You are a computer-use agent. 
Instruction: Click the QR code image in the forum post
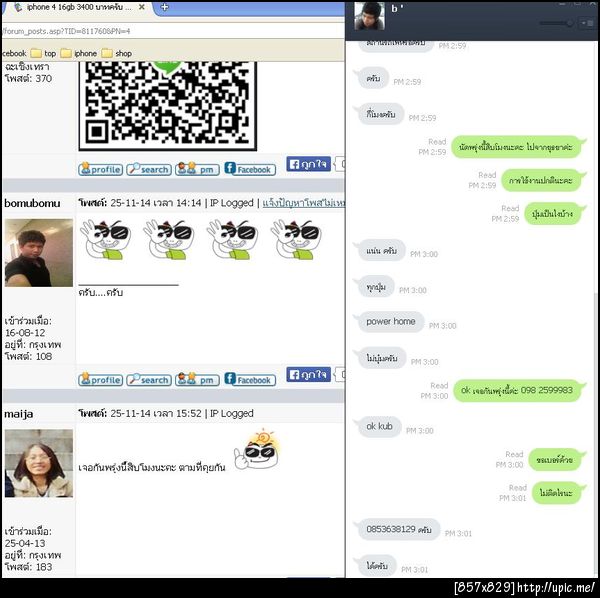(x=168, y=106)
